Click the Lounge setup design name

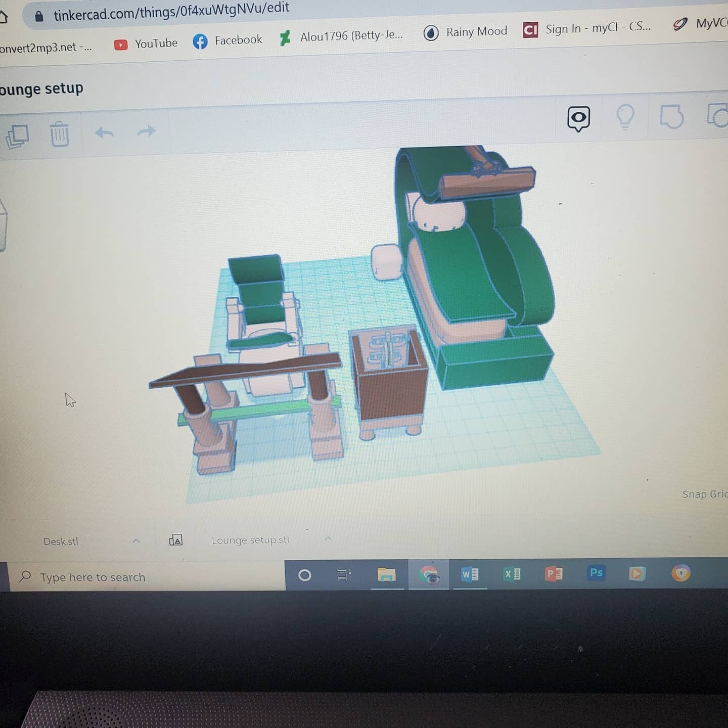(x=41, y=89)
